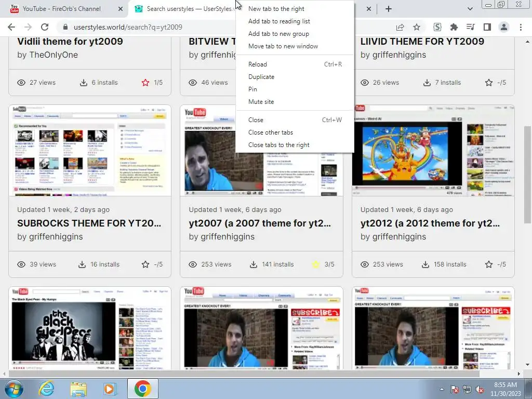
Task: Click the red rating star 1/5
Action: 145,83
